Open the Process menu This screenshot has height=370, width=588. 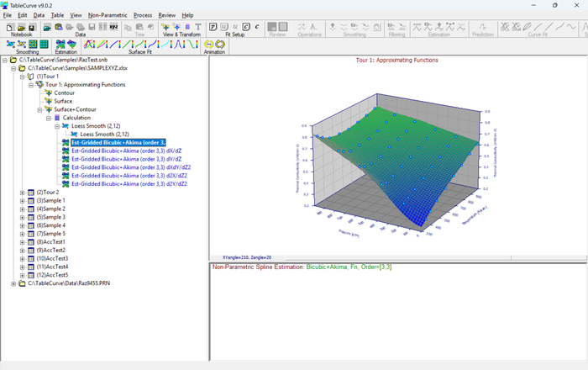click(143, 15)
